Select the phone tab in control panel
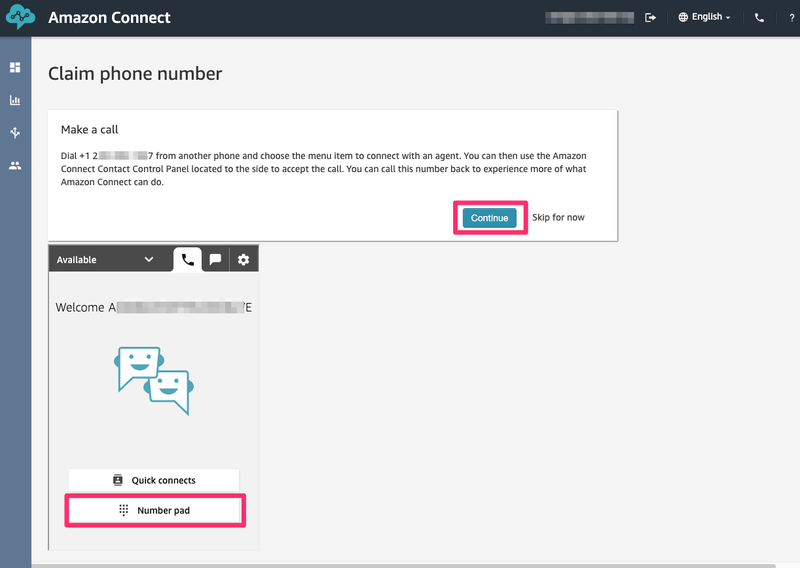The height and width of the screenshot is (568, 800). point(187,259)
